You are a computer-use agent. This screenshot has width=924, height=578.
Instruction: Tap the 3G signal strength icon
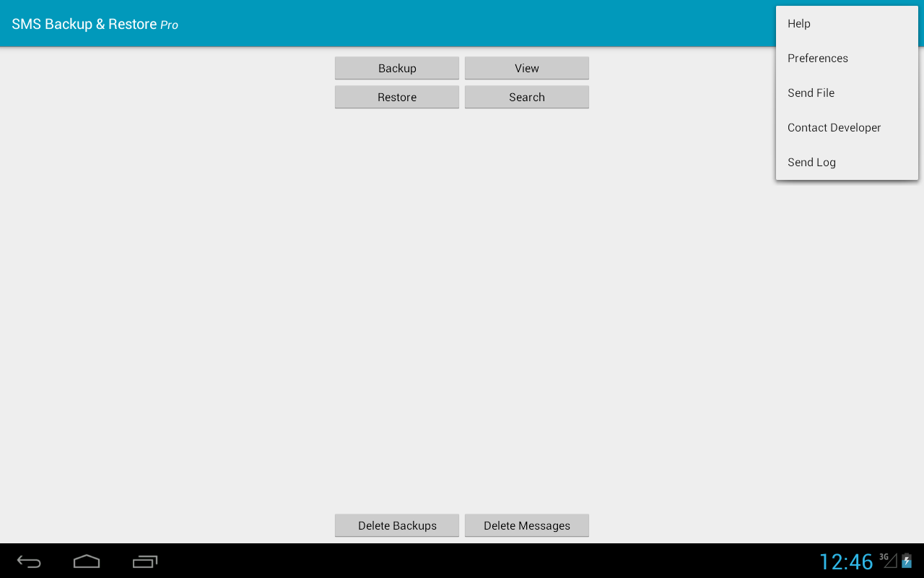[889, 561]
